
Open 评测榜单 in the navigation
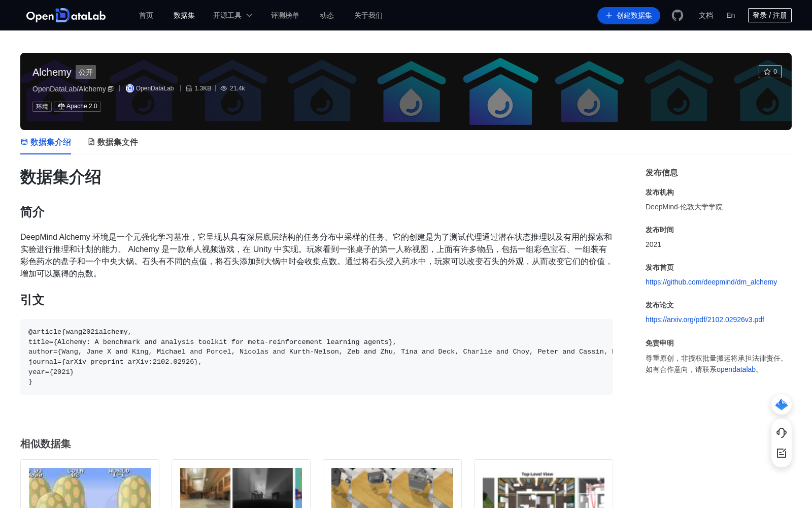pos(285,15)
